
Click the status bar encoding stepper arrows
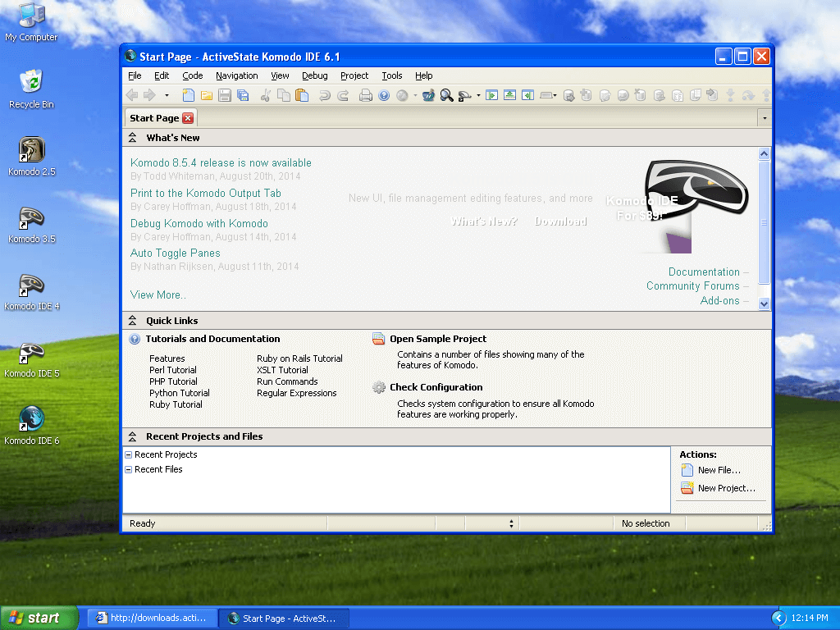(511, 523)
